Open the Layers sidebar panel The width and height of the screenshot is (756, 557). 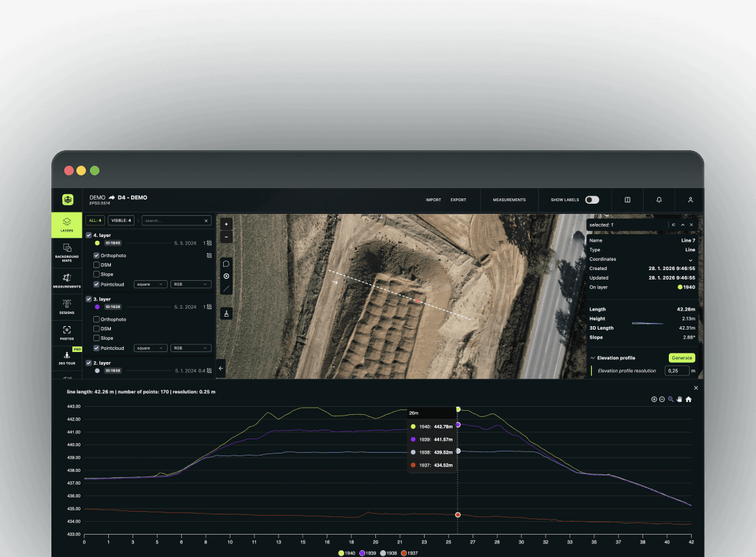[x=67, y=225]
